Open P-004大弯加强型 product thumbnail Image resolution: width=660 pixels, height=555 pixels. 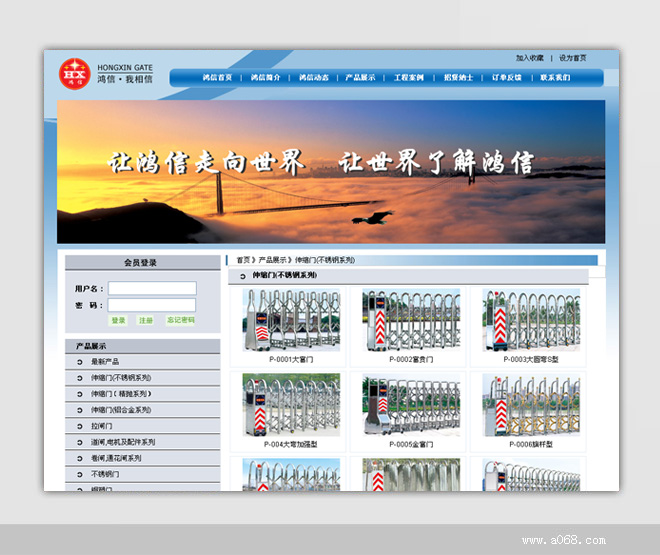(x=291, y=405)
